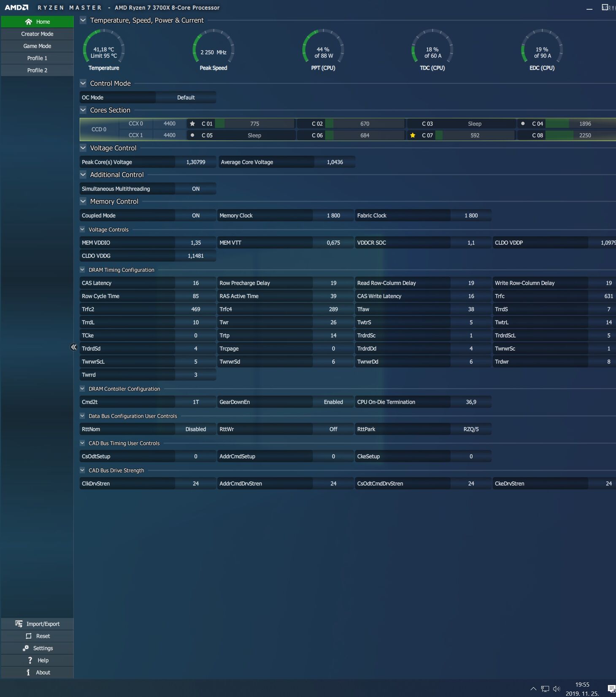The image size is (616, 697).
Task: Click Coupled Mode ON value
Action: [x=196, y=215]
